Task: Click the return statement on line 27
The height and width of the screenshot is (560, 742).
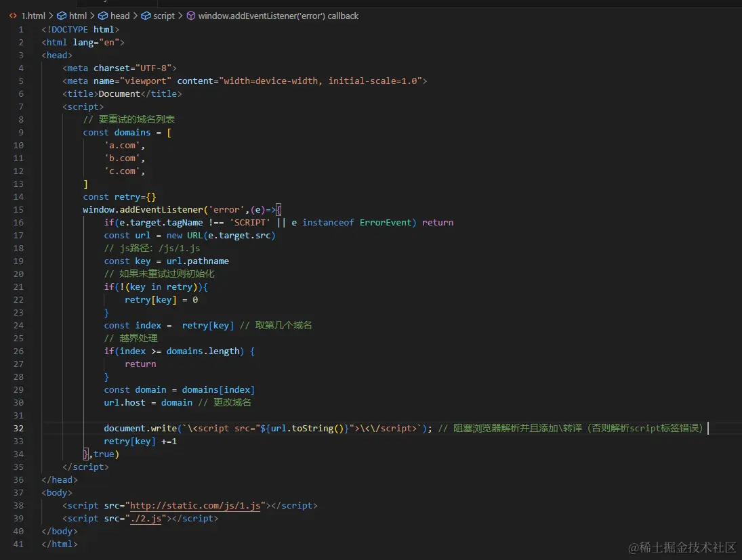Action: 140,364
